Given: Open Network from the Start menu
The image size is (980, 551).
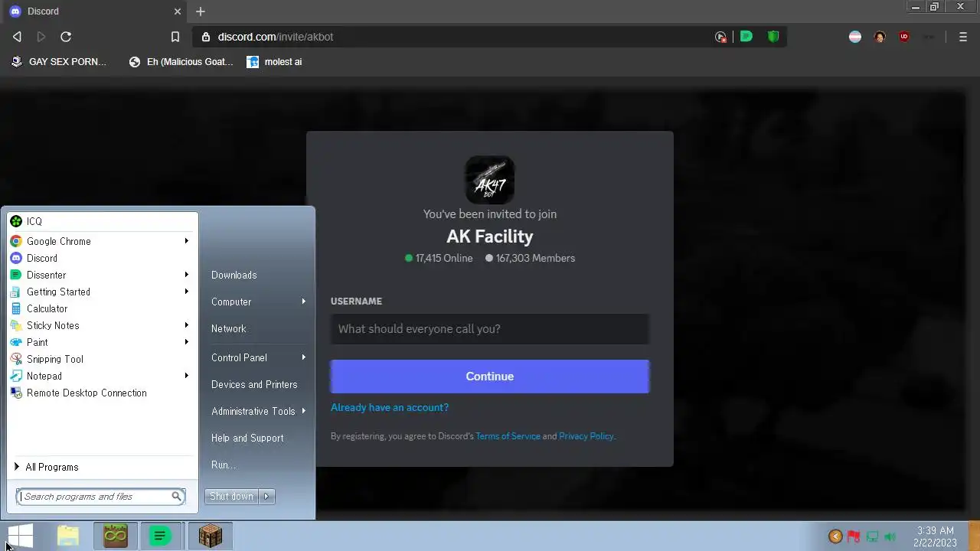Looking at the screenshot, I should click(229, 328).
